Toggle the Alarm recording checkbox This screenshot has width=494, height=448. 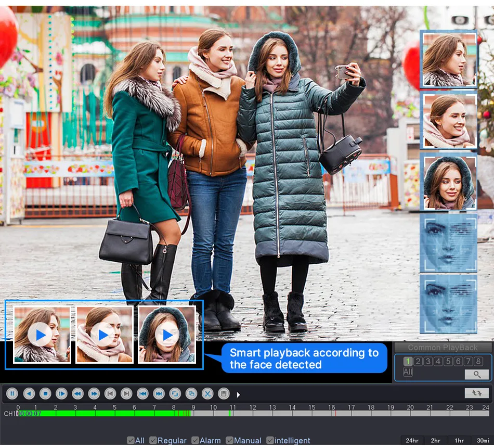pyautogui.click(x=195, y=440)
